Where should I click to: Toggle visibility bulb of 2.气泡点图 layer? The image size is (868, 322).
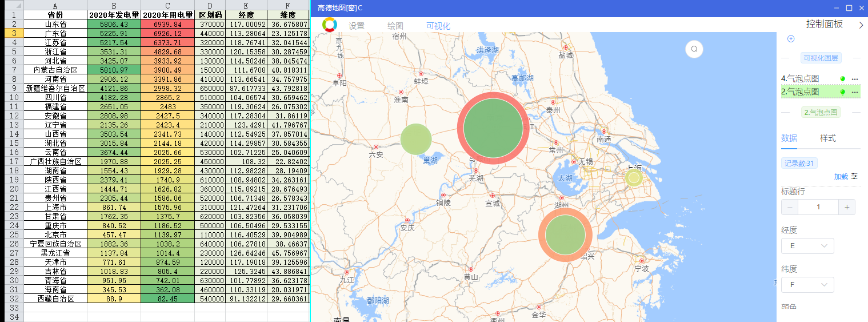(x=842, y=92)
